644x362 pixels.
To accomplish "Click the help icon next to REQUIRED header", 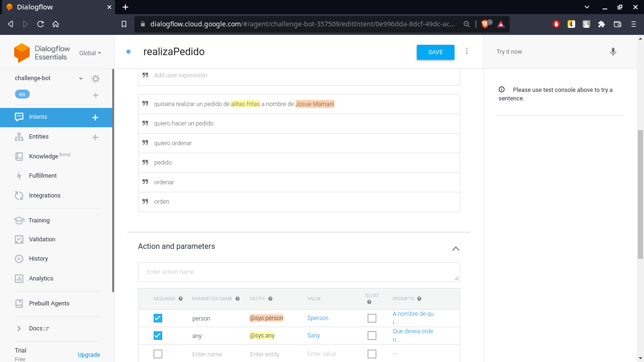I will (181, 299).
